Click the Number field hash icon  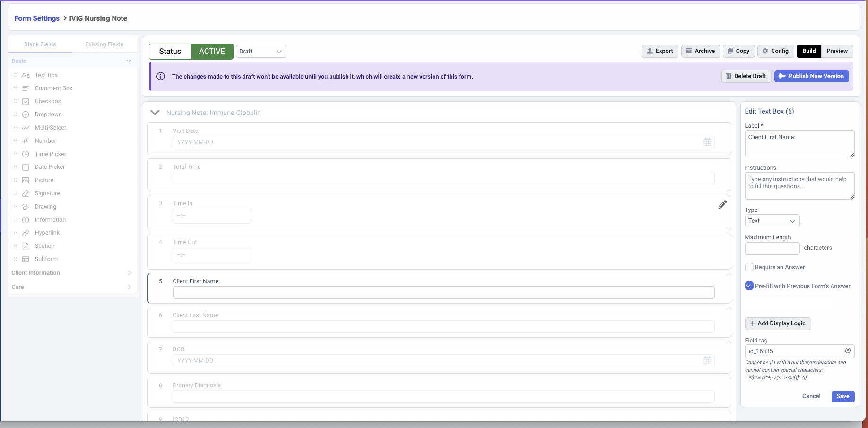(x=26, y=141)
